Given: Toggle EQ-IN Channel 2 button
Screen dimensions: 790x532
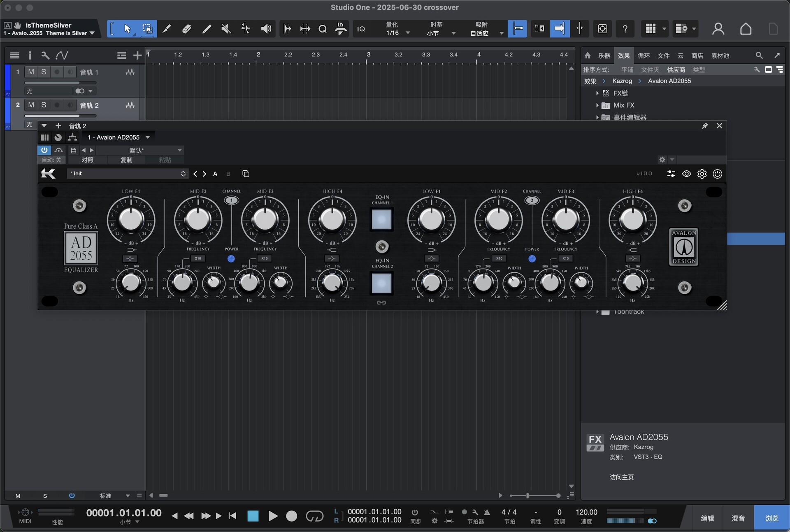Looking at the screenshot, I should coord(381,283).
